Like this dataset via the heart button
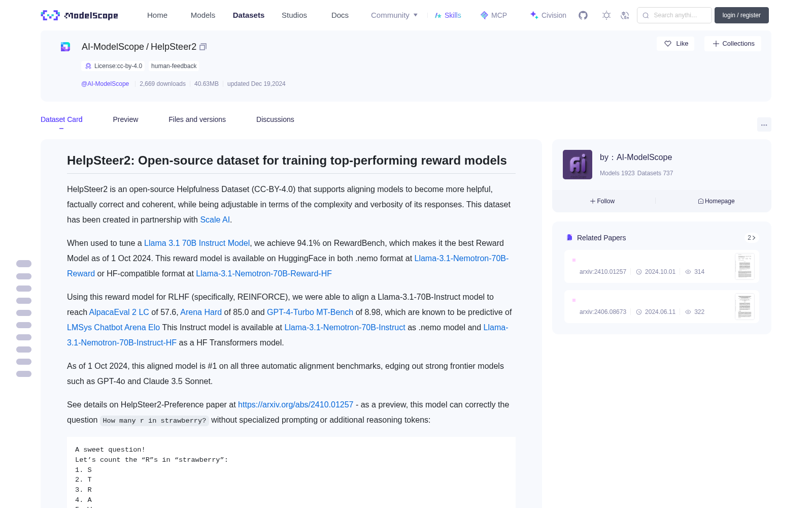The width and height of the screenshot is (812, 508). tap(675, 44)
